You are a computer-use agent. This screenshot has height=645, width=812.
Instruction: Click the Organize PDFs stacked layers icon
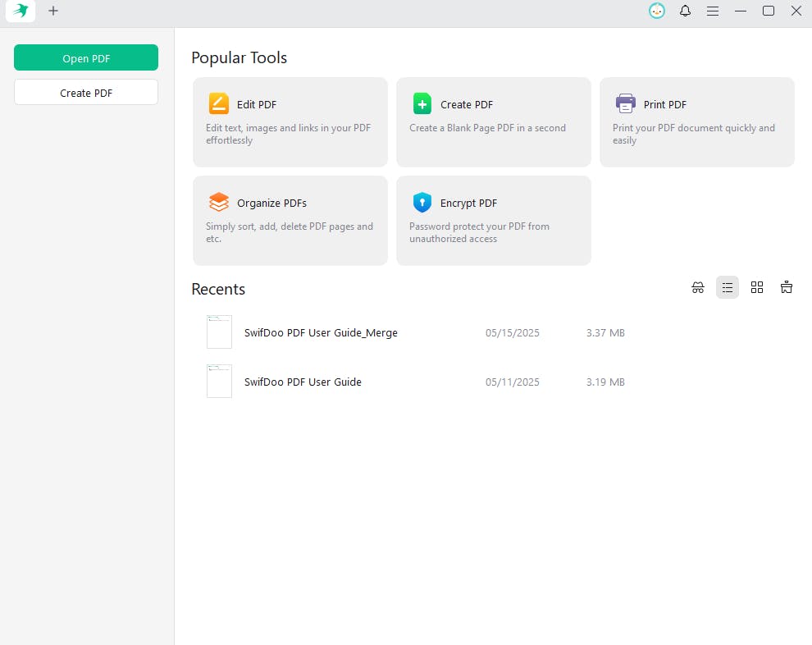click(x=218, y=202)
